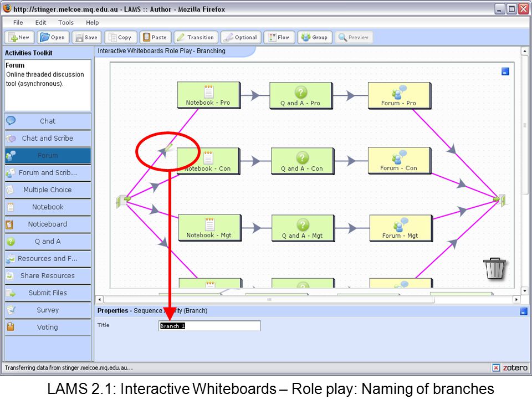Viewport: 532px width, 399px height.
Task: Click horizontal scroll right arrow
Action: 516,300
